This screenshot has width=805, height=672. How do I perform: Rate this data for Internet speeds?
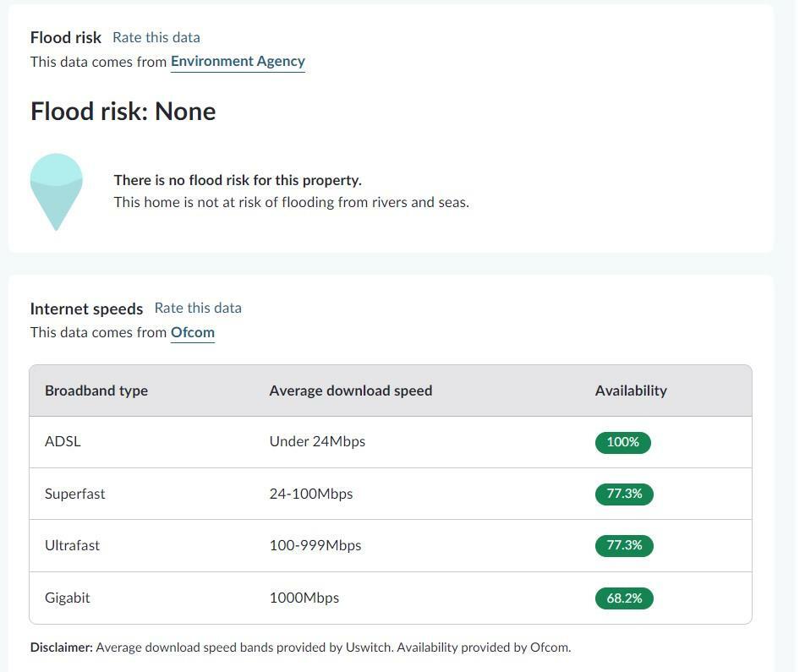pyautogui.click(x=198, y=309)
